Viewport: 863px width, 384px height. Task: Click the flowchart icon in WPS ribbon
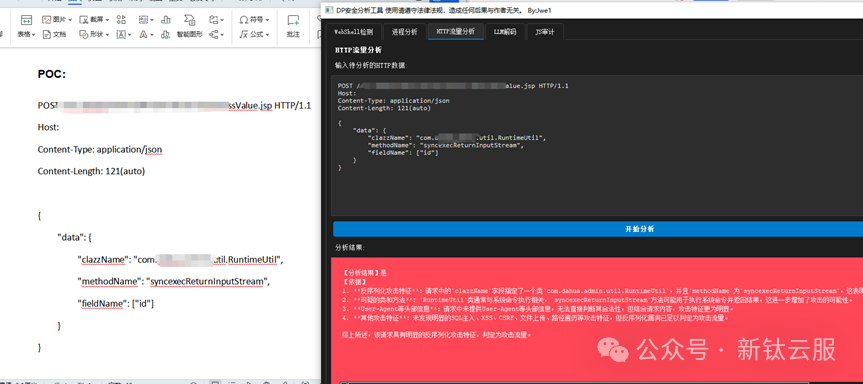coord(214,20)
